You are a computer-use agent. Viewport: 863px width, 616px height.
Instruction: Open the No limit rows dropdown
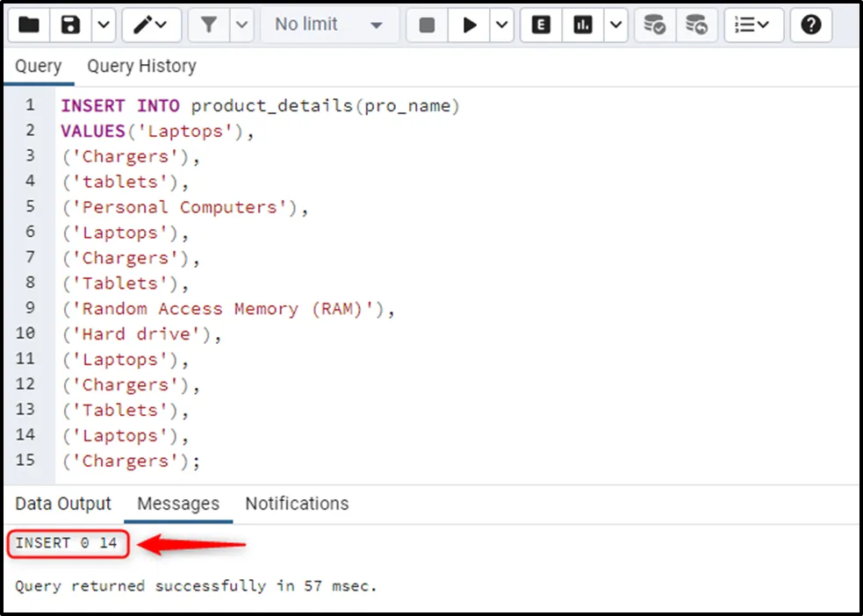point(328,25)
